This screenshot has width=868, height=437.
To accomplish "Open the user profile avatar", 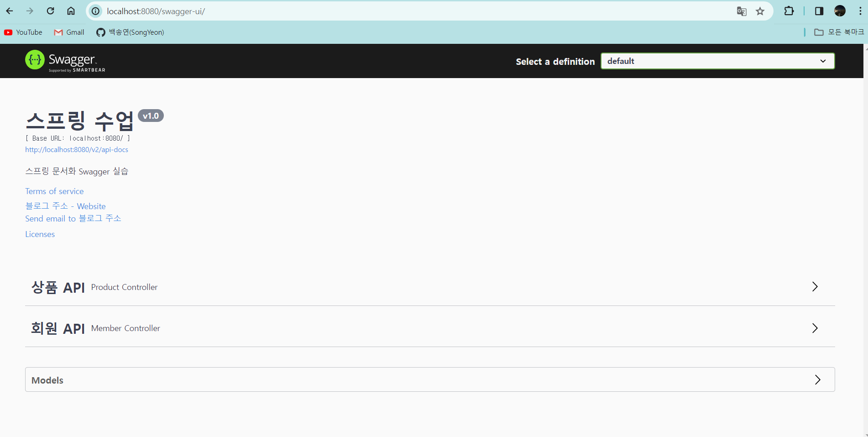I will 840,11.
